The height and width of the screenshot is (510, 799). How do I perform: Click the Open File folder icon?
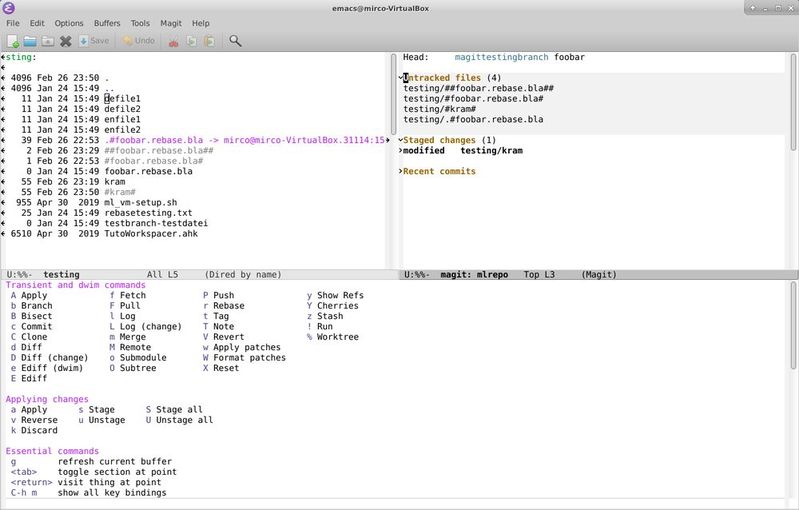click(x=30, y=41)
